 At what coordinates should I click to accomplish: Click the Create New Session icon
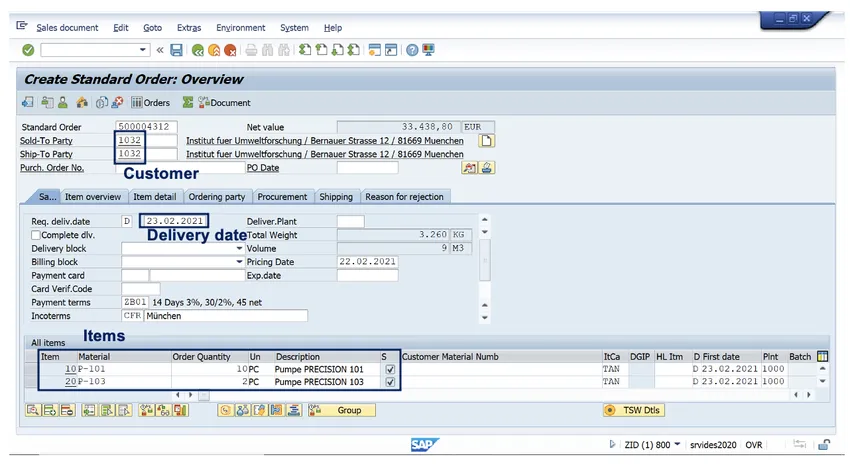375,50
